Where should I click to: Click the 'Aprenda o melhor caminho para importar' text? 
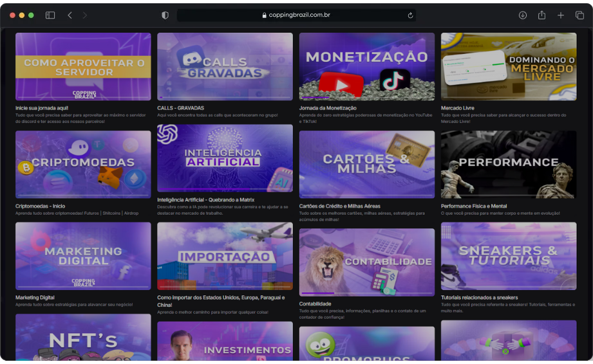[212, 313]
